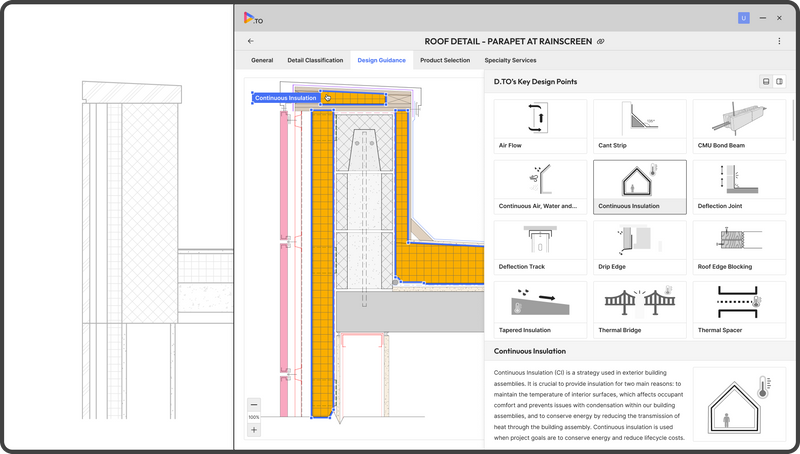Image resolution: width=800 pixels, height=454 pixels.
Task: Zoom in the drawing with the plus button
Action: [254, 429]
